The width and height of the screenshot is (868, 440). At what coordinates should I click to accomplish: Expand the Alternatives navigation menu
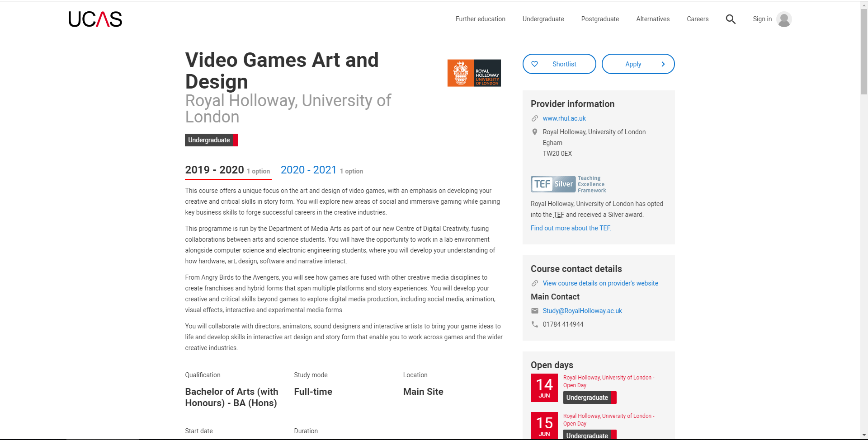(652, 19)
